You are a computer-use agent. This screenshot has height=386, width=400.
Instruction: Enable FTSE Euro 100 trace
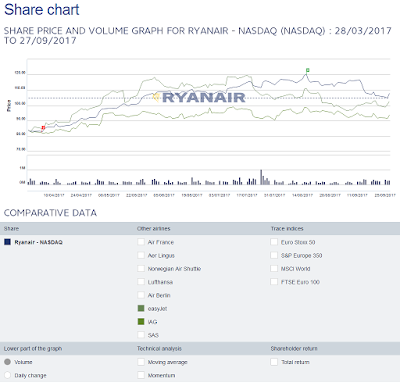point(274,282)
